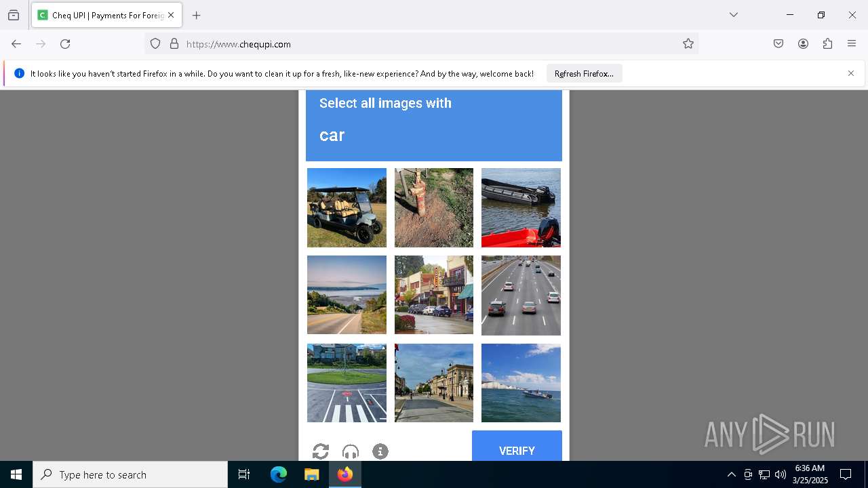This screenshot has width=868, height=488.
Task: Reload the current page
Action: pyautogui.click(x=65, y=44)
